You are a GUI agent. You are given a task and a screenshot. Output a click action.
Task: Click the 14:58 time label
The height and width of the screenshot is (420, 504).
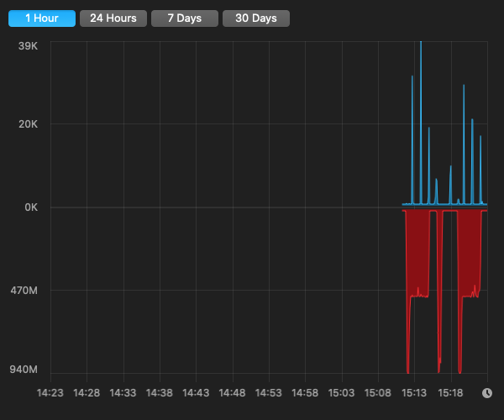[x=305, y=392]
